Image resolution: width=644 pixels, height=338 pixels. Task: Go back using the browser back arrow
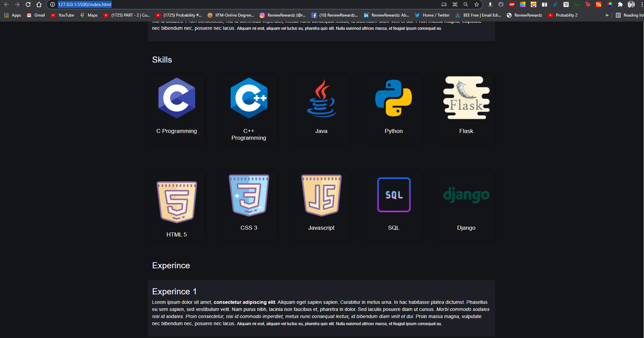pyautogui.click(x=6, y=4)
